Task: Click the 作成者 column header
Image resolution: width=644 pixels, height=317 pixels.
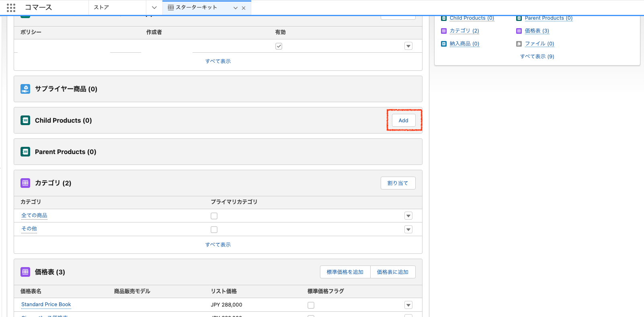Action: click(x=154, y=32)
